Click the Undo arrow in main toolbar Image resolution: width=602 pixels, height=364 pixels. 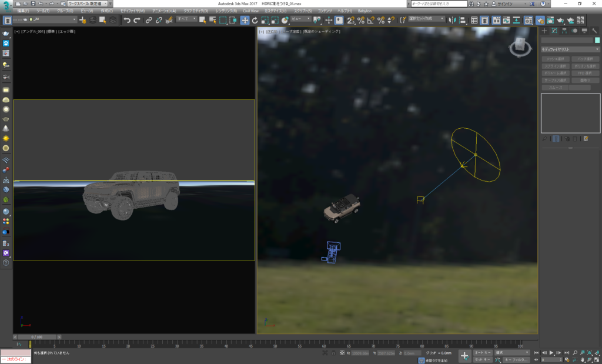coord(127,20)
